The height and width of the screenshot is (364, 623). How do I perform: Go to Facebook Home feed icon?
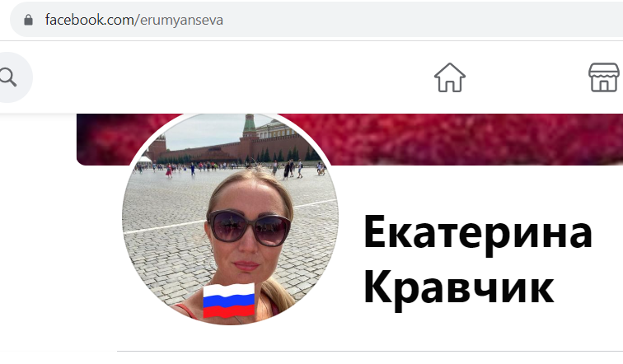pos(449,77)
